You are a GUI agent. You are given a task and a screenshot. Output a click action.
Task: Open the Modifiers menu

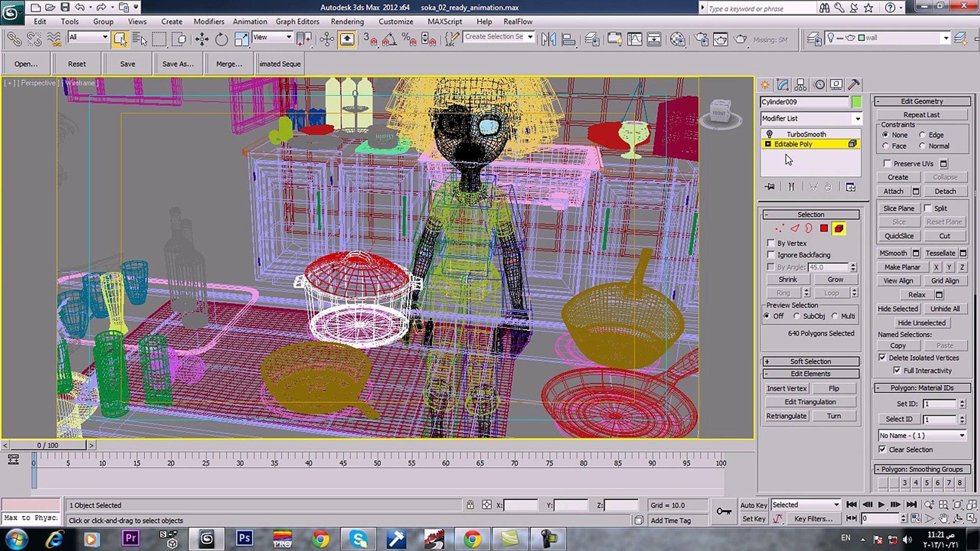pos(209,21)
